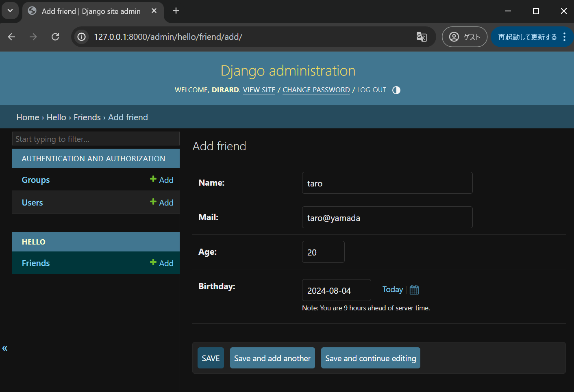
Task: Click the browser forward arrow
Action: [33, 37]
